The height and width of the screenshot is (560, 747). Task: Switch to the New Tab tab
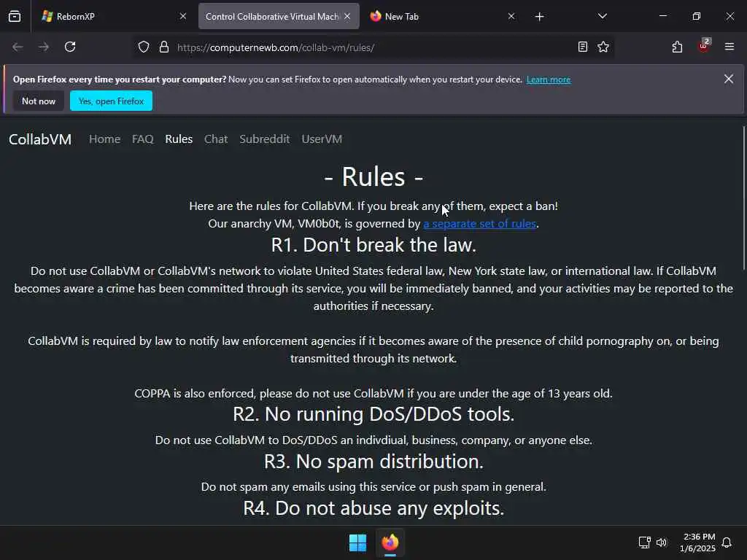coord(443,16)
